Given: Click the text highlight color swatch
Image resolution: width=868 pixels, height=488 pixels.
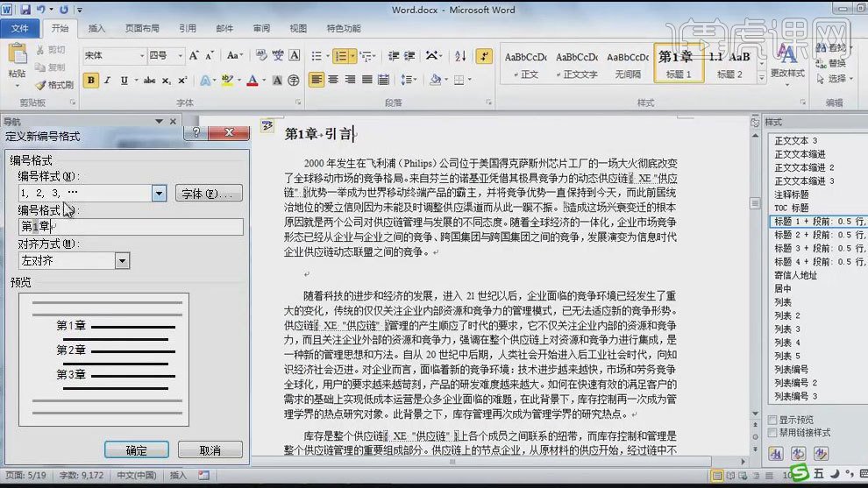Looking at the screenshot, I should click(x=227, y=81).
